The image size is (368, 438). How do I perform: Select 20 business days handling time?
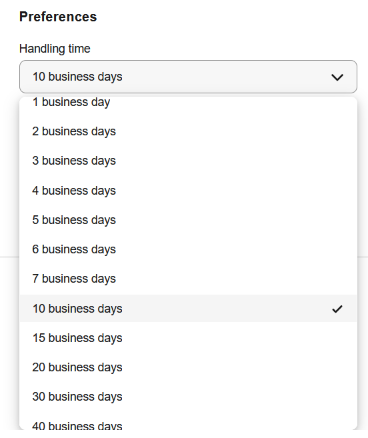tap(188, 367)
